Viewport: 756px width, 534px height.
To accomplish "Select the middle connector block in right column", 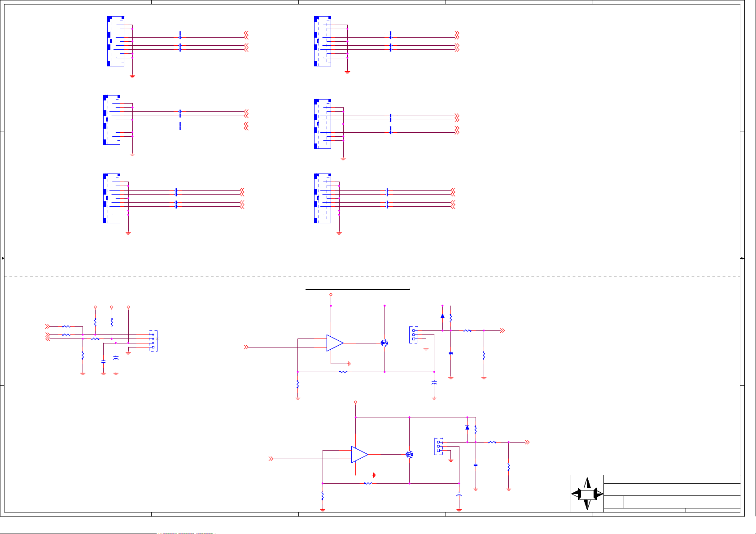I will pyautogui.click(x=323, y=124).
